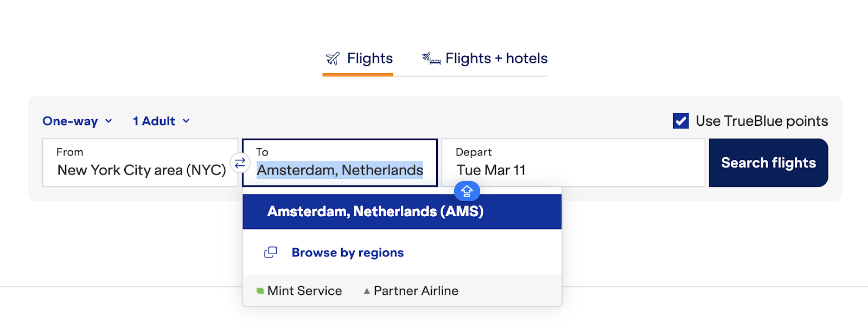The height and width of the screenshot is (329, 868).
Task: Open the Depart date field
Action: pos(573,163)
